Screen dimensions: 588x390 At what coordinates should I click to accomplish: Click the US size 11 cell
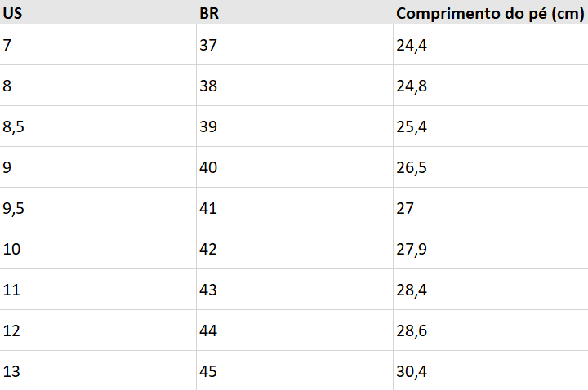pyautogui.click(x=11, y=290)
